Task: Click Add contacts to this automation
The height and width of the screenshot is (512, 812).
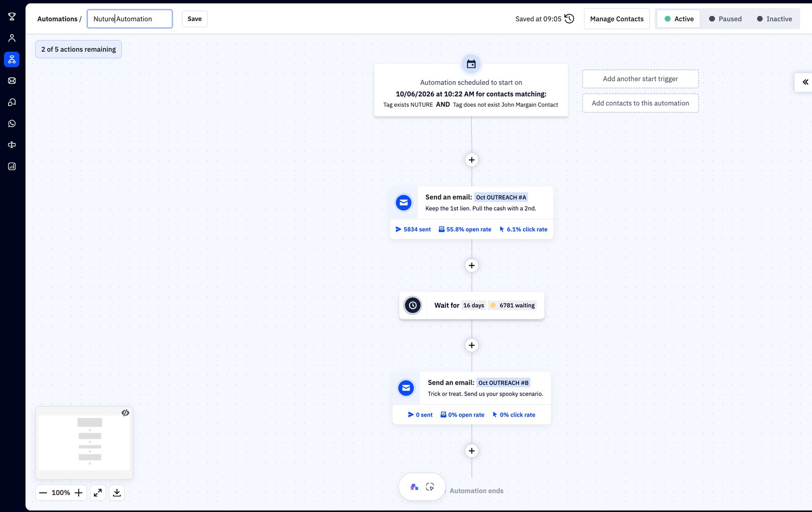Action: [640, 103]
